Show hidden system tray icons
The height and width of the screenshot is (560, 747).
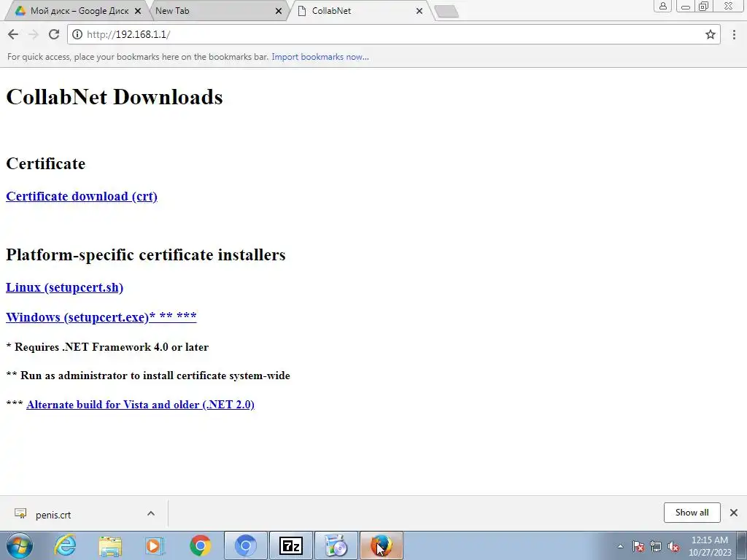[620, 546]
